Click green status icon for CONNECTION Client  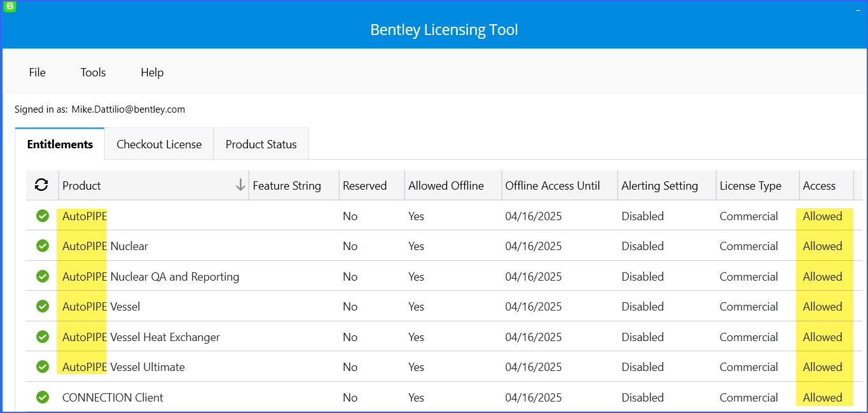pyautogui.click(x=43, y=398)
